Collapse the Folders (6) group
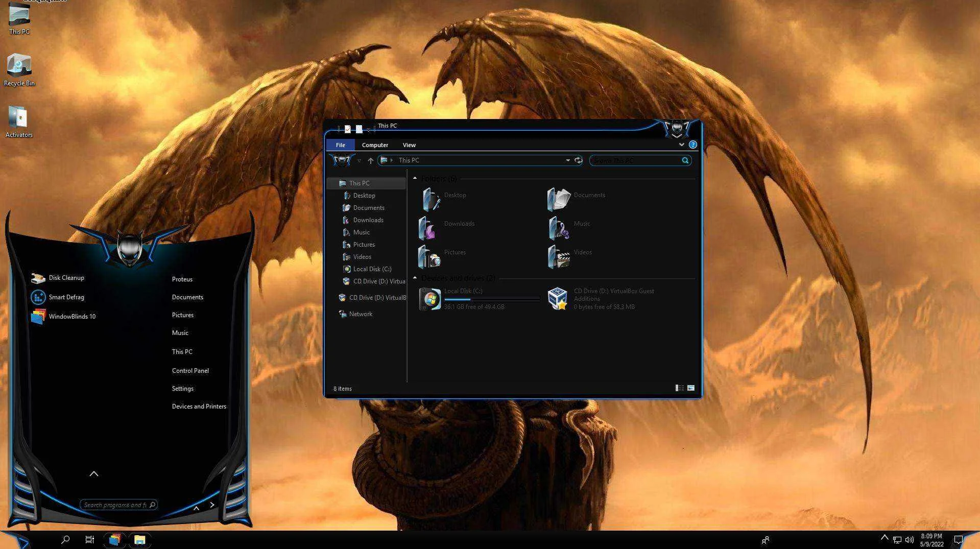 coord(415,178)
